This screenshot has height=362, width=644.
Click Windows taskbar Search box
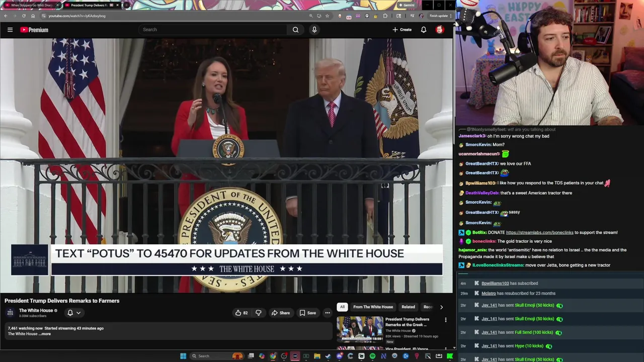pyautogui.click(x=218, y=356)
